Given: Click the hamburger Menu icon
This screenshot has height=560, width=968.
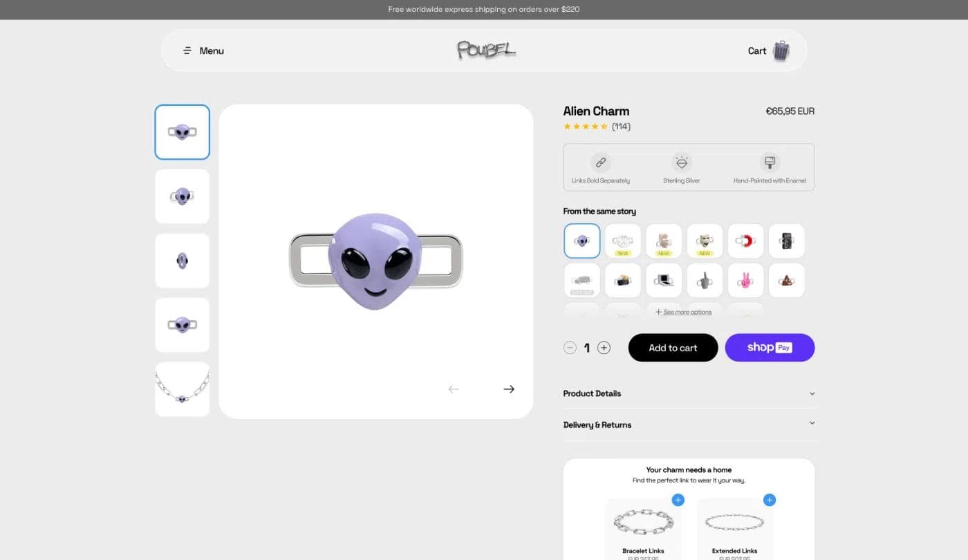Looking at the screenshot, I should tap(187, 50).
